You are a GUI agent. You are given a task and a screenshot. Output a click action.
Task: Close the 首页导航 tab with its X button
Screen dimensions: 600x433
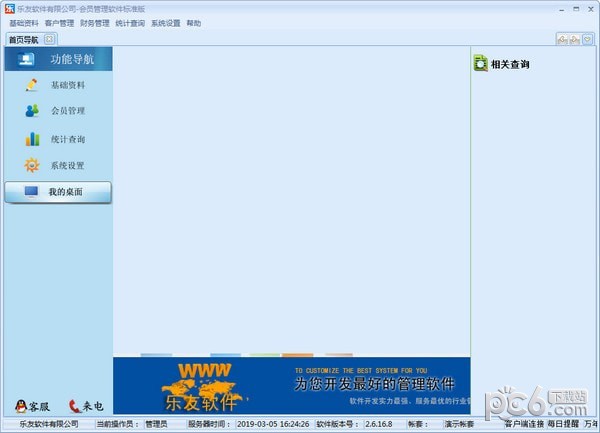click(49, 39)
